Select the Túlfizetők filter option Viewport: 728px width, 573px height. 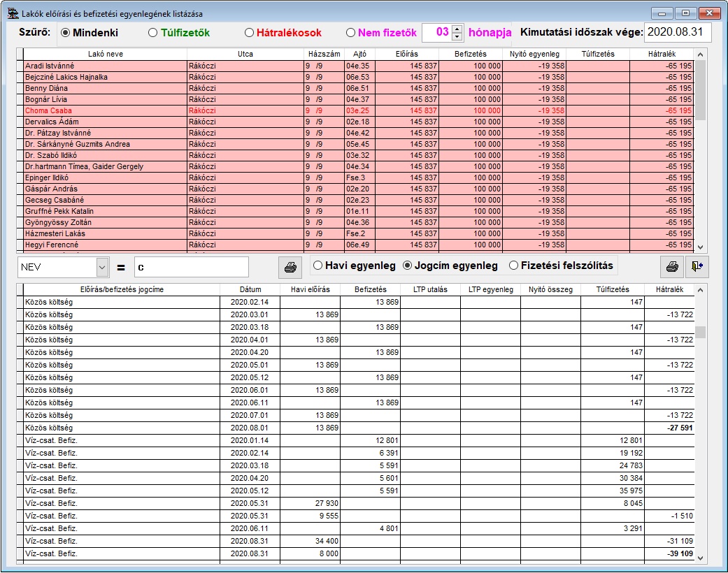(153, 32)
